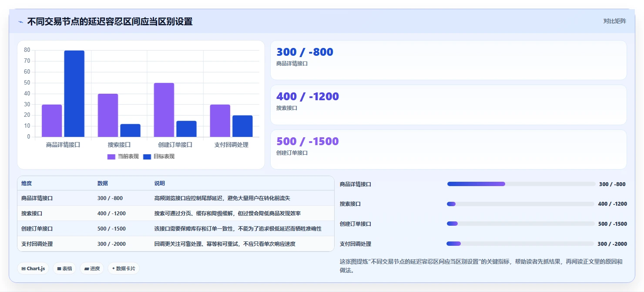Viewport: 644px width, 292px height.
Task: Click the table cell reading 300 / -2000
Action: [x=111, y=244]
